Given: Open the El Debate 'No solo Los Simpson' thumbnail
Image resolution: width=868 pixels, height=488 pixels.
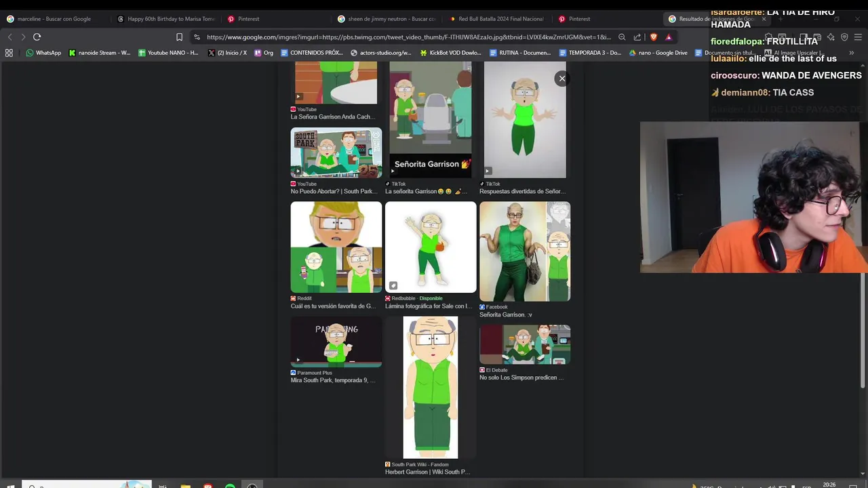Looking at the screenshot, I should 525,344.
